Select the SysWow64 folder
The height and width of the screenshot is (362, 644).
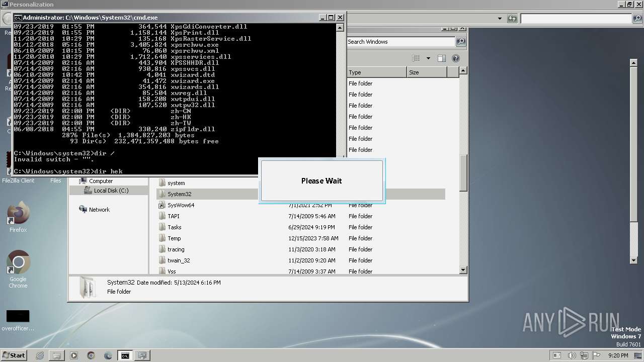click(x=176, y=205)
